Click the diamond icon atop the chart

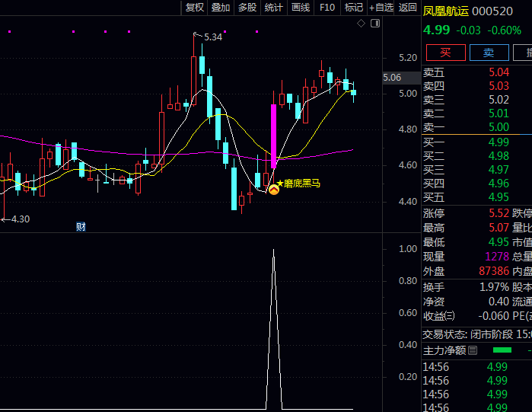[x=361, y=24]
